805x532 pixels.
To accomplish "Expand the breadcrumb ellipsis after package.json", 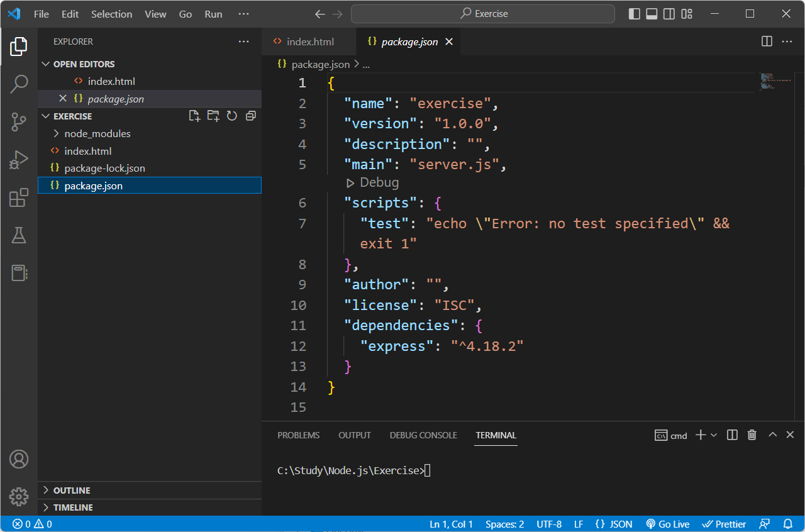I will click(366, 64).
